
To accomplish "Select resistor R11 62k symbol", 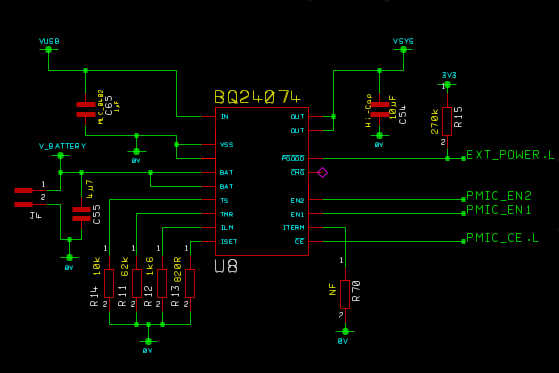I will click(137, 283).
